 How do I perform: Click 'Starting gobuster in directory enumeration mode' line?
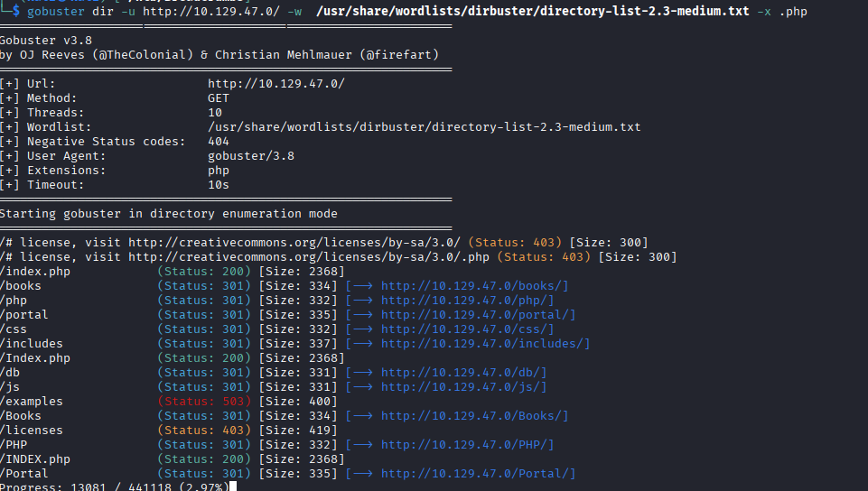(168, 213)
